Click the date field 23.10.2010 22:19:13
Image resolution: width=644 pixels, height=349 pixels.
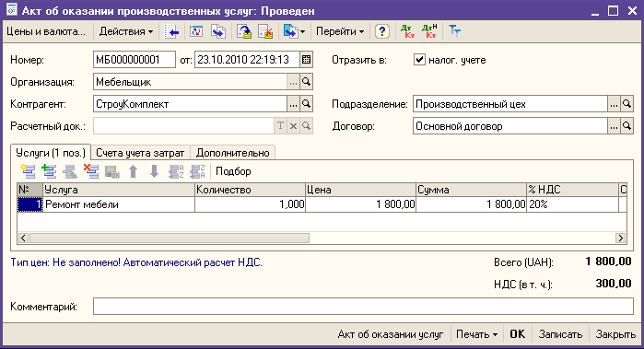click(247, 60)
